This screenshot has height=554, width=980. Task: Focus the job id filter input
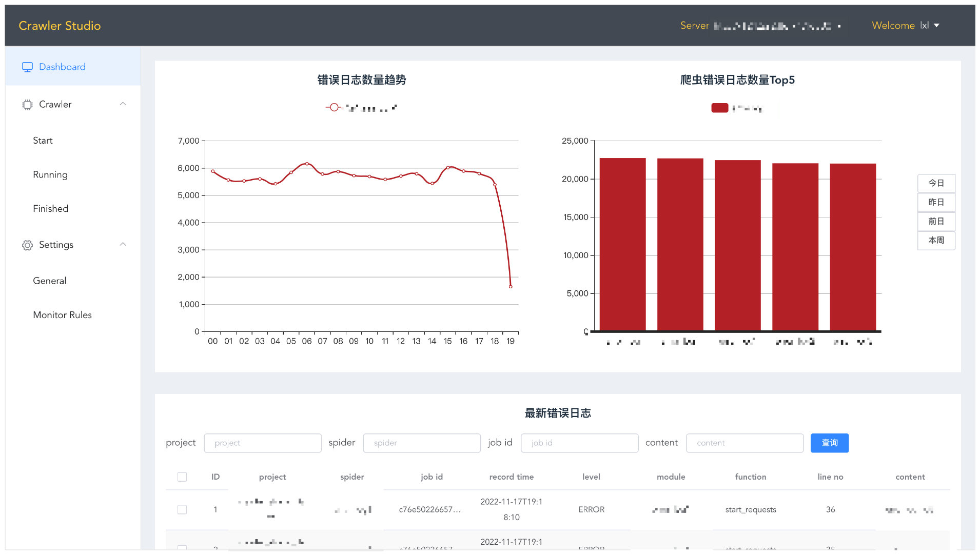point(579,443)
